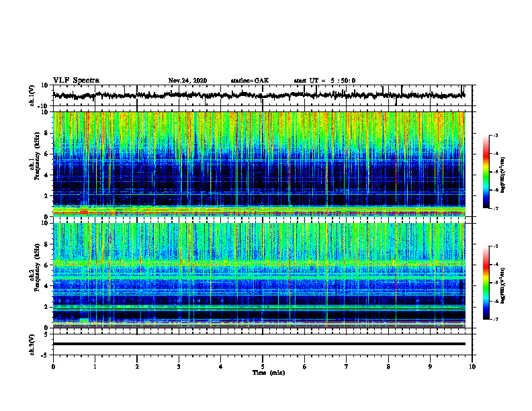The height and width of the screenshot is (411, 532).
Task: Click the "9" tick on the time axis
Action: (x=430, y=367)
